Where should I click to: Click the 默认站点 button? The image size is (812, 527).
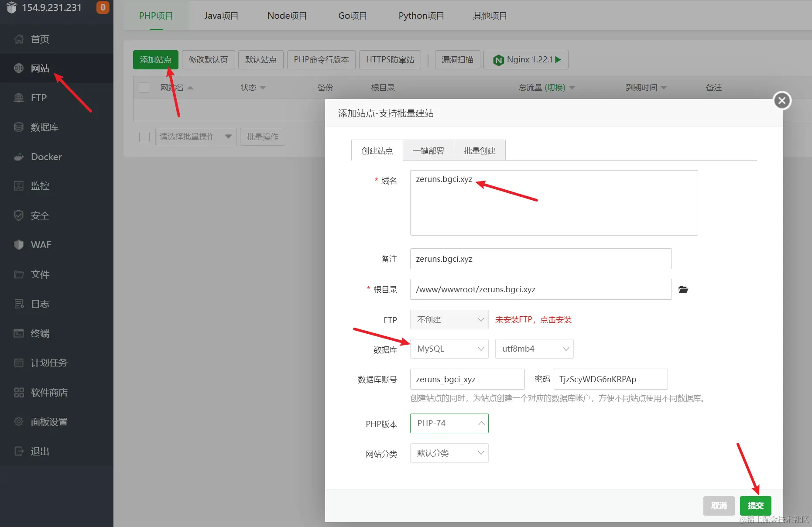pyautogui.click(x=261, y=60)
